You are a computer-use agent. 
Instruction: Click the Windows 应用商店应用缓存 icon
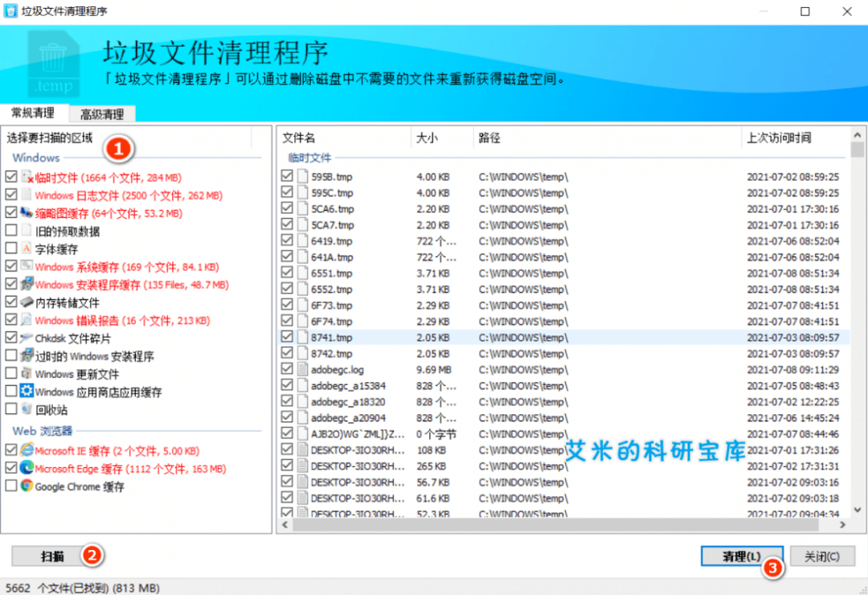click(x=27, y=392)
